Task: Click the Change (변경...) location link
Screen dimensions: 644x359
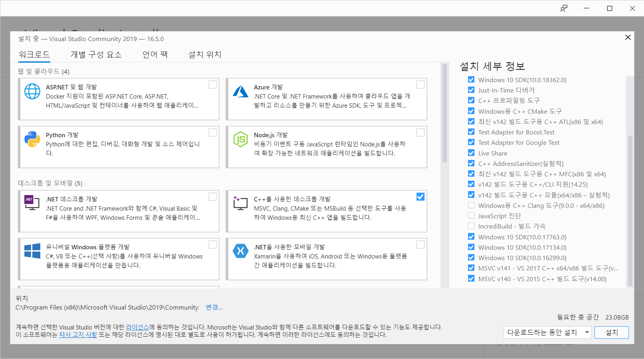Action: pos(214,307)
